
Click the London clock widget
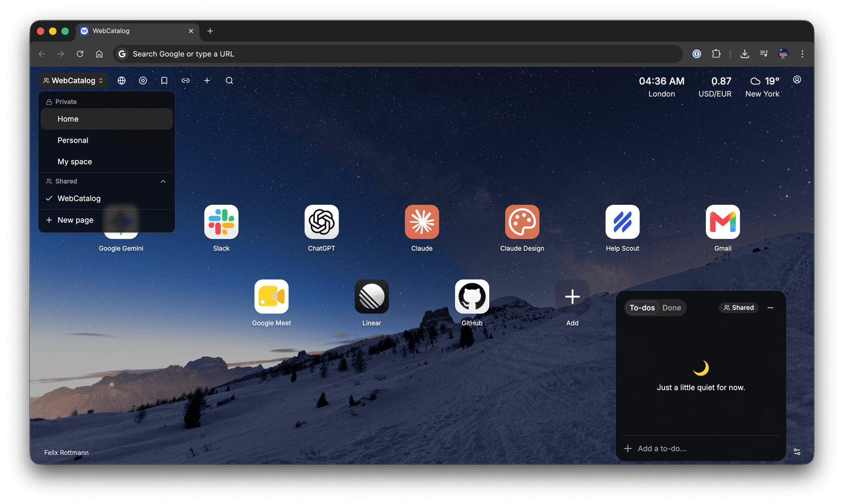662,87
